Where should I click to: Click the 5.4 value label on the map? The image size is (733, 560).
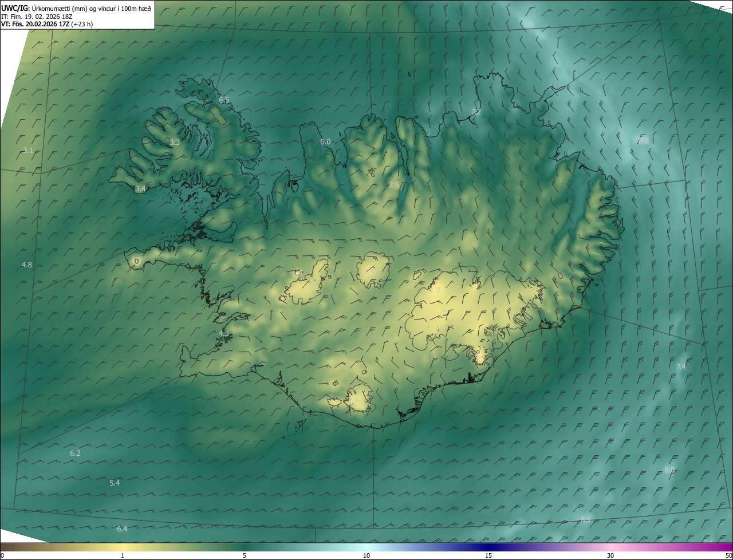click(115, 483)
